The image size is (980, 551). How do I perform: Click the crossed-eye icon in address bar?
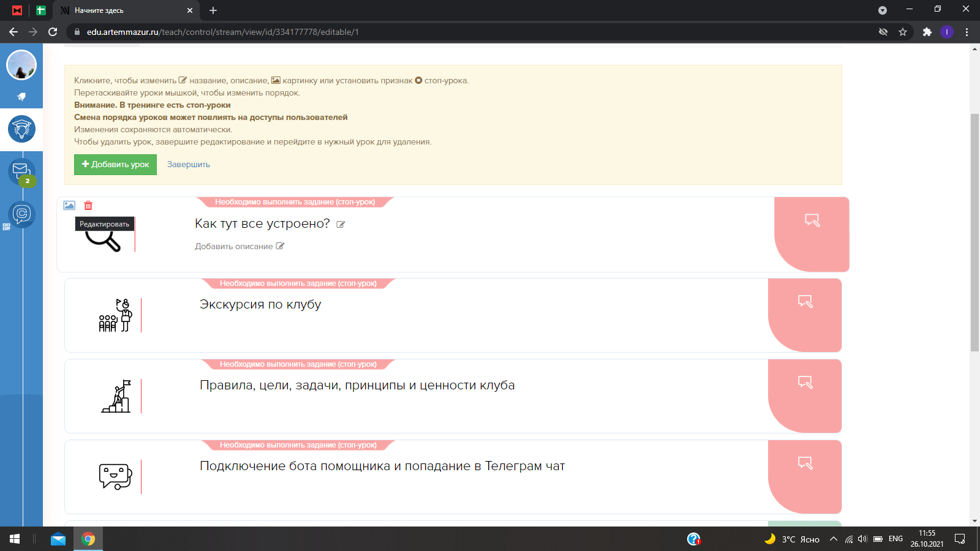883,32
